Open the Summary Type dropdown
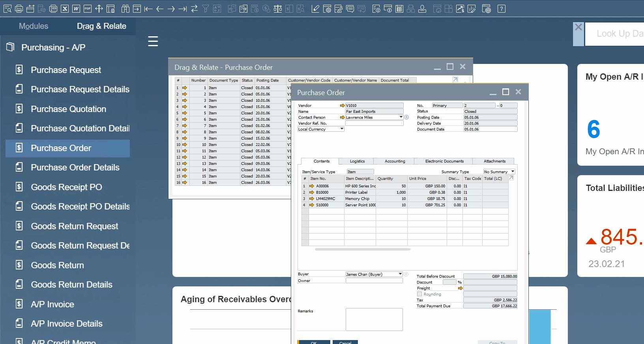This screenshot has height=344, width=644. (x=513, y=172)
